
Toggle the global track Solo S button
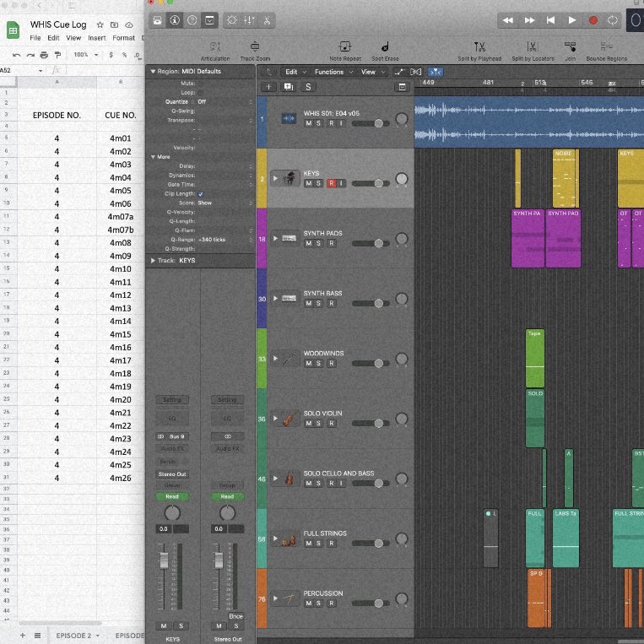tap(308, 87)
